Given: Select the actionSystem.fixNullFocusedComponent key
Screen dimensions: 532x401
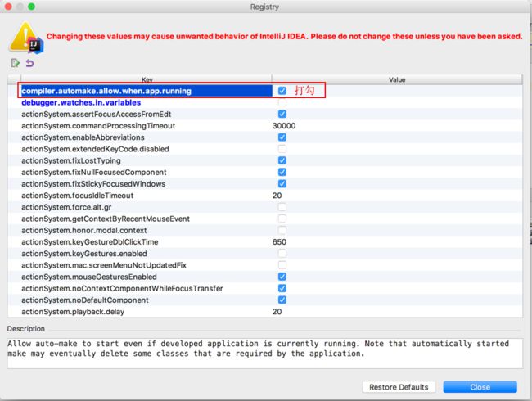Looking at the screenshot, I should pos(94,173).
